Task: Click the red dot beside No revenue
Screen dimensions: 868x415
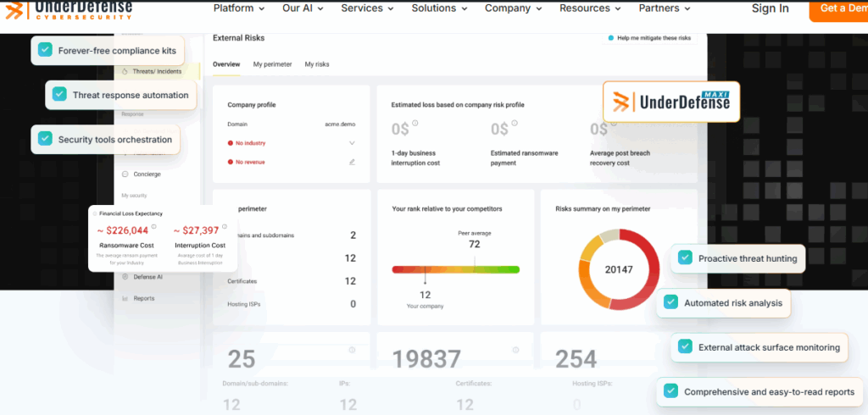Action: click(231, 162)
